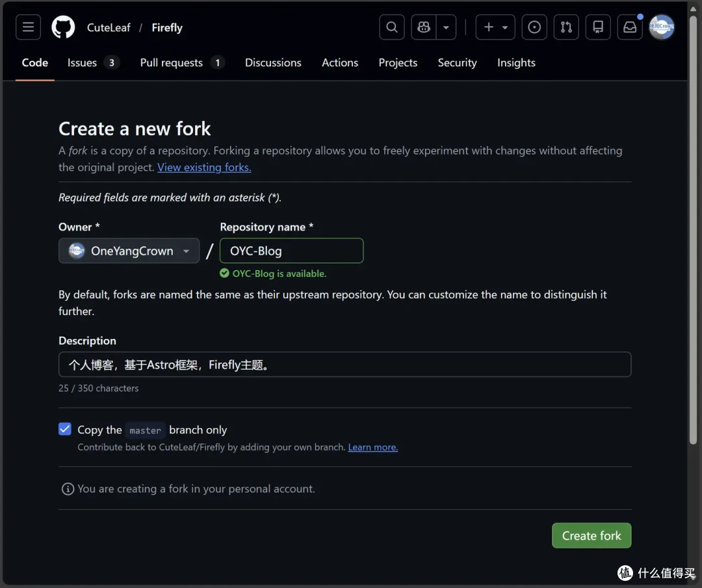Click the info icon beside personal account note
This screenshot has height=588, width=702.
(x=68, y=489)
